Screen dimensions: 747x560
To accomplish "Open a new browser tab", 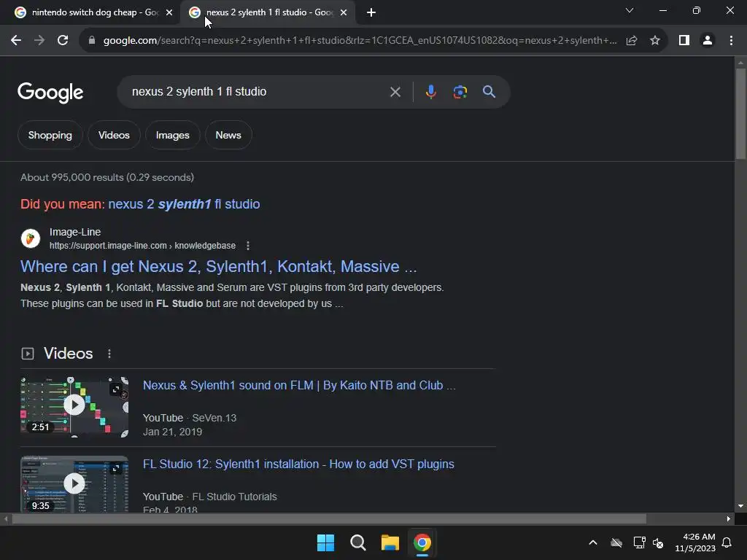I will click(x=371, y=12).
